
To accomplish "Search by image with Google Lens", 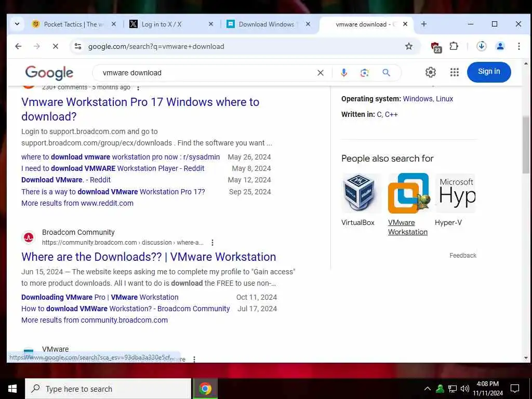I will pos(364,73).
